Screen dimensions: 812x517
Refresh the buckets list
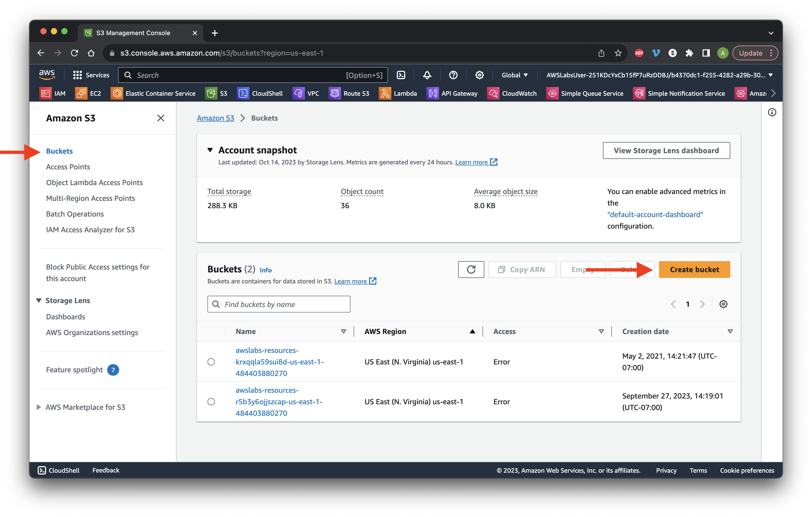tap(471, 269)
